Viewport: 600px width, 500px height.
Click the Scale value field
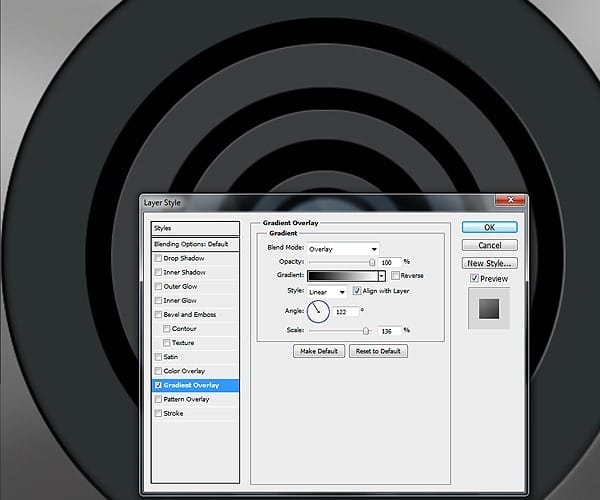390,331
